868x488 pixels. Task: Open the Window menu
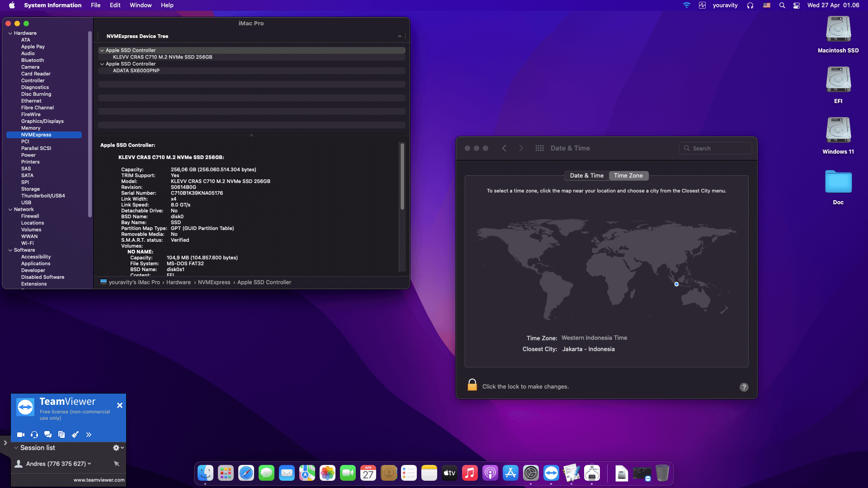(141, 5)
